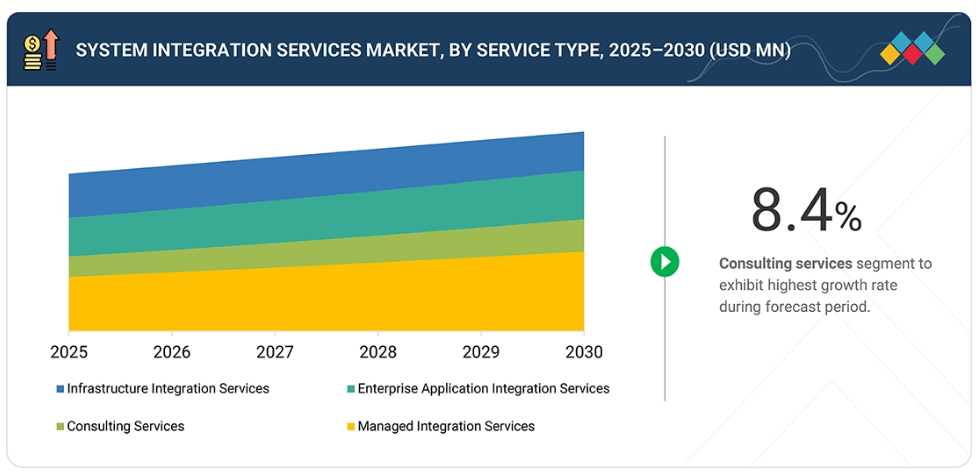976x476 pixels.
Task: Click the yellow Managed Integration Services legend swatch
Action: [351, 427]
